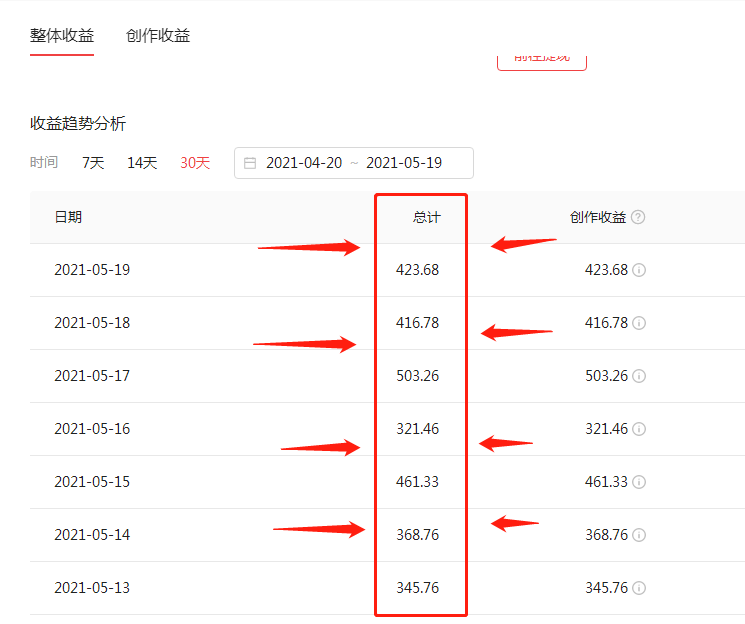Open end date 2021-05-19 picker
The width and height of the screenshot is (745, 624).
(404, 163)
